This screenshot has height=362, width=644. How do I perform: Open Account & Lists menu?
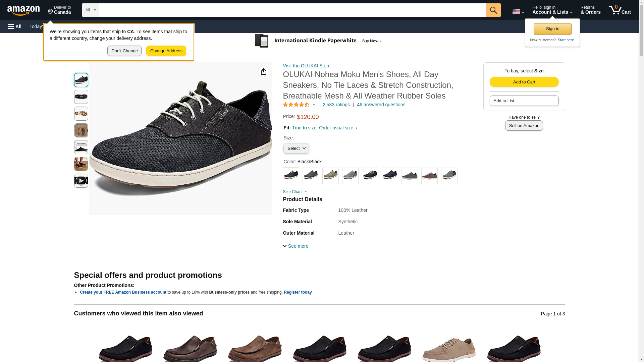click(x=552, y=10)
